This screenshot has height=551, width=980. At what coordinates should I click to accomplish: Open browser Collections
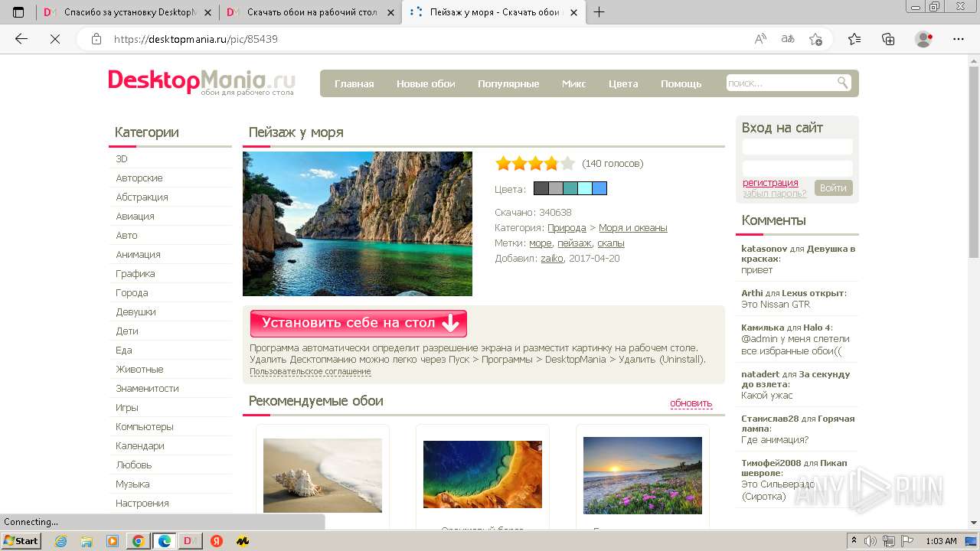point(888,39)
